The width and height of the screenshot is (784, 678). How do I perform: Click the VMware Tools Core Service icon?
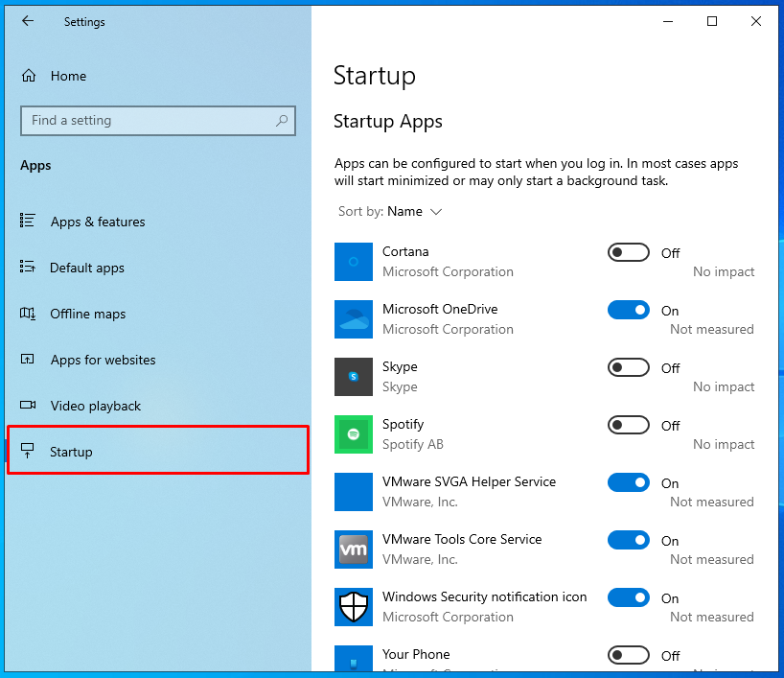point(354,549)
